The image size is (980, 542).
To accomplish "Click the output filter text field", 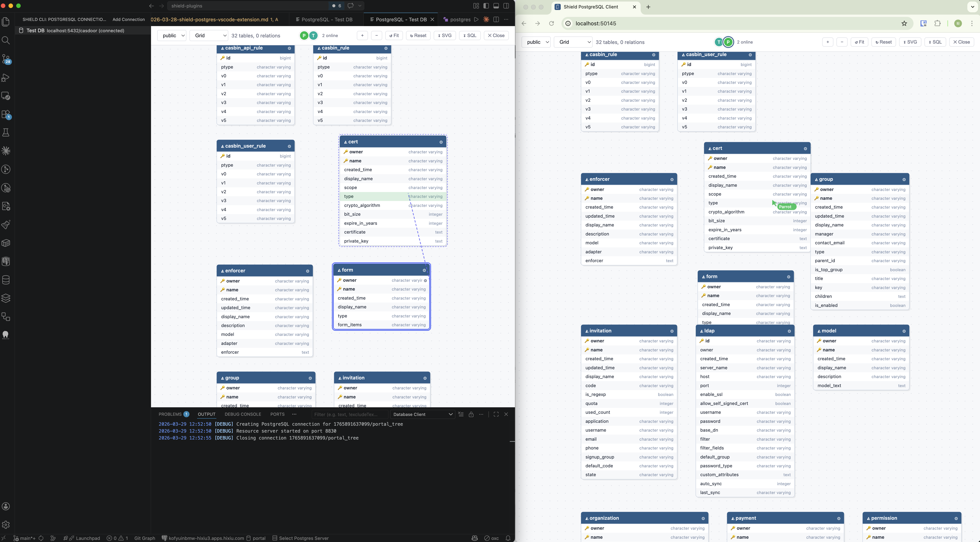I will coord(349,414).
